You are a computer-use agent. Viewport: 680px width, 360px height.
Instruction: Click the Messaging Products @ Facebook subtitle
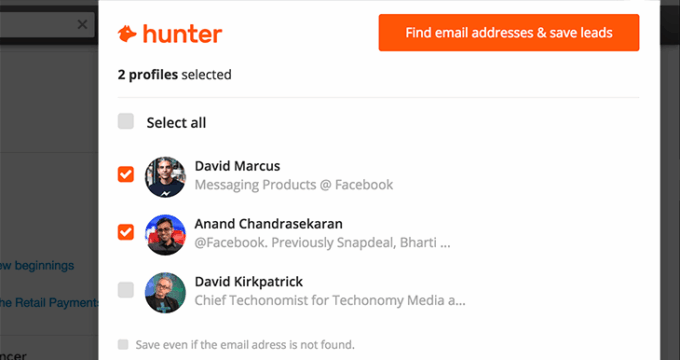[x=294, y=185]
